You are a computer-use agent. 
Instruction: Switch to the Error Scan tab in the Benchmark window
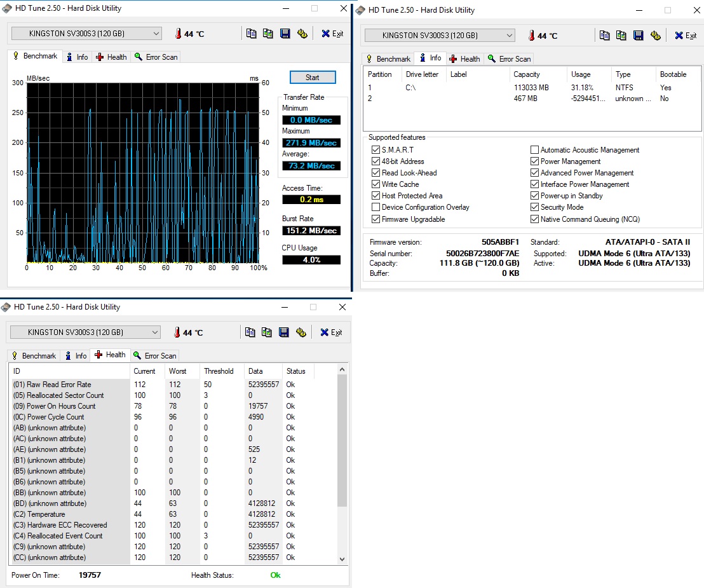pyautogui.click(x=156, y=57)
